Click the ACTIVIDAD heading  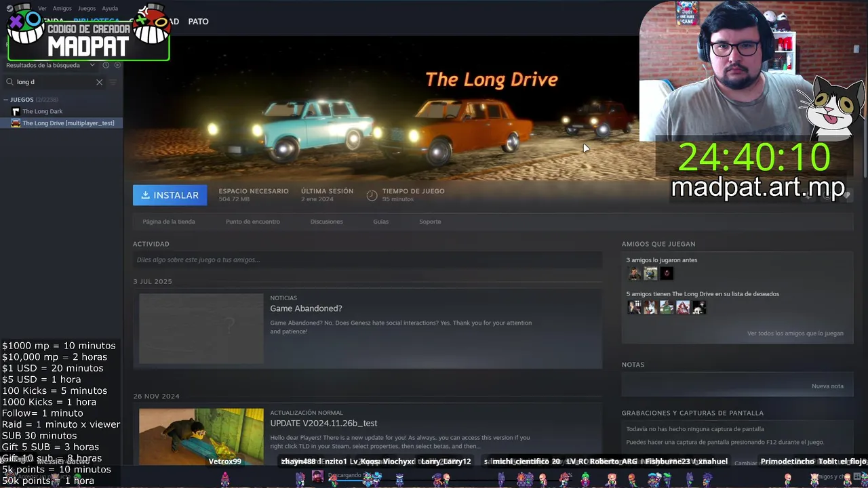click(x=151, y=244)
